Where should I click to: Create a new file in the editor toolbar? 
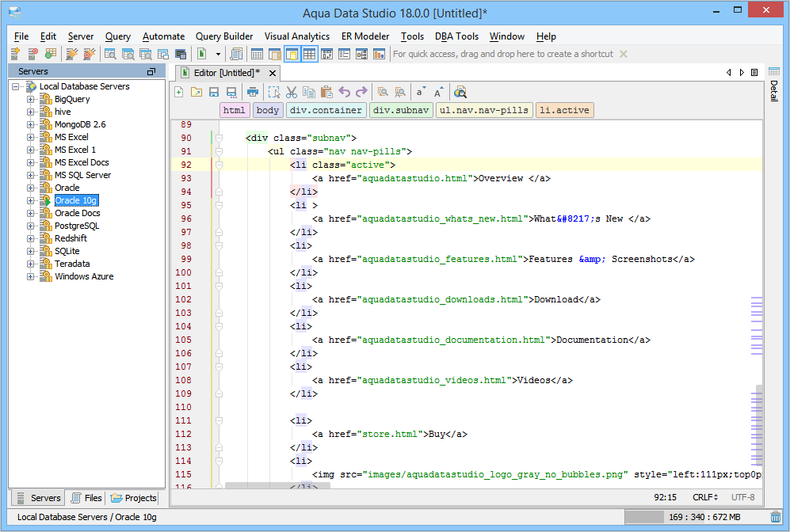click(179, 92)
